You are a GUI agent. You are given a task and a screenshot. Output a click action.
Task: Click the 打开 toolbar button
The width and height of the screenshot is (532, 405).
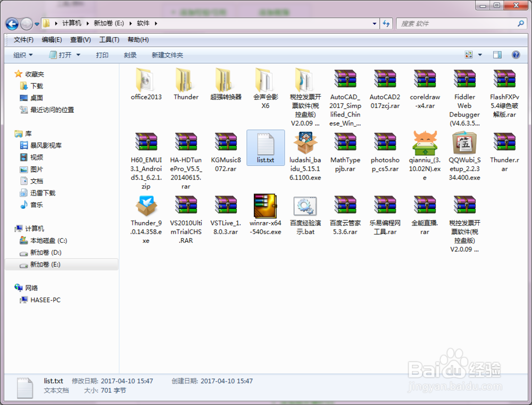pyautogui.click(x=61, y=55)
